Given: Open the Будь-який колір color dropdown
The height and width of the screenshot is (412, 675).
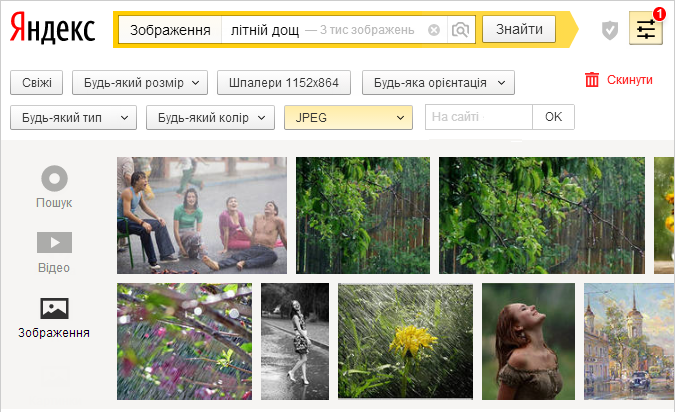Looking at the screenshot, I should tap(210, 118).
